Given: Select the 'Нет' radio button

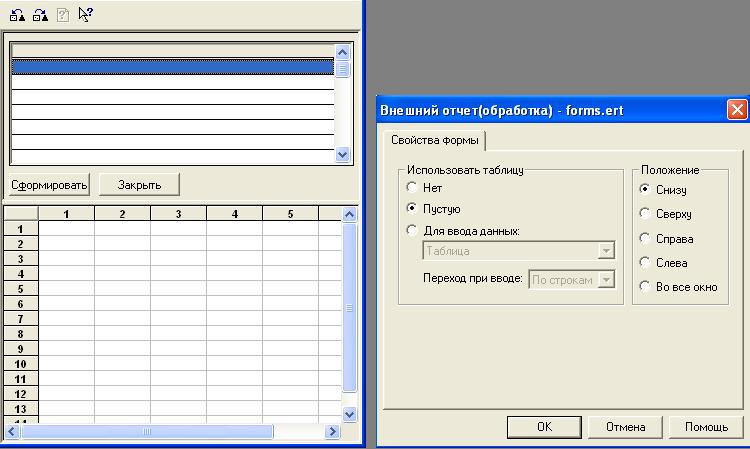Looking at the screenshot, I should coord(411,188).
